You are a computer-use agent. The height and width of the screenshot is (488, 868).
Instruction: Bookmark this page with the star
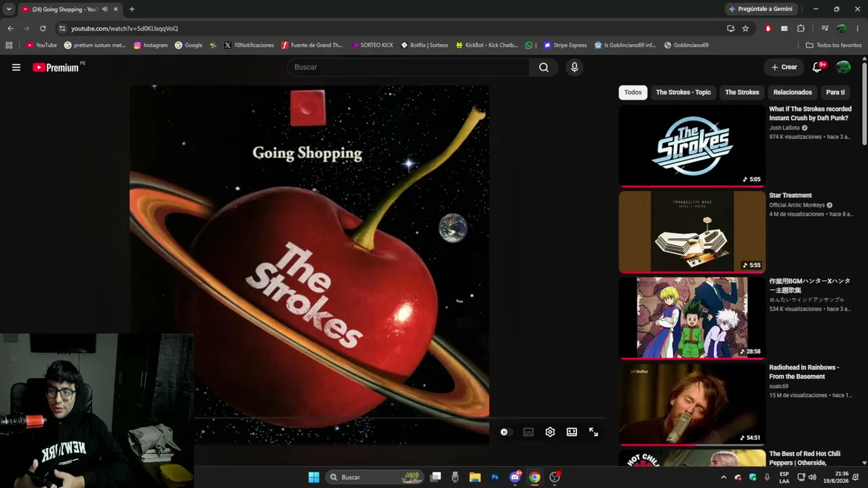(x=745, y=28)
